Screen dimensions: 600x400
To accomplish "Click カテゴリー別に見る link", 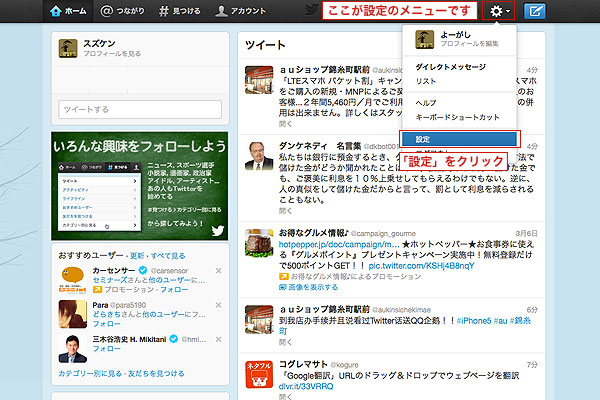I will [90, 373].
